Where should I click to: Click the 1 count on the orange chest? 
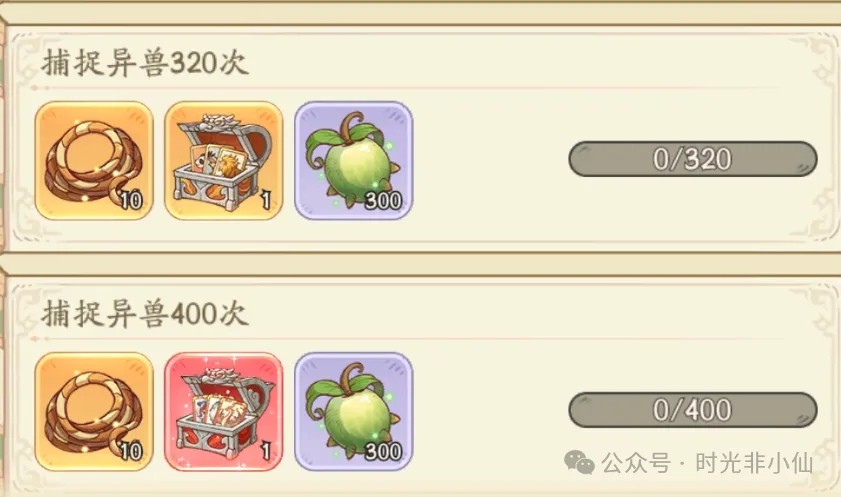click(x=265, y=201)
